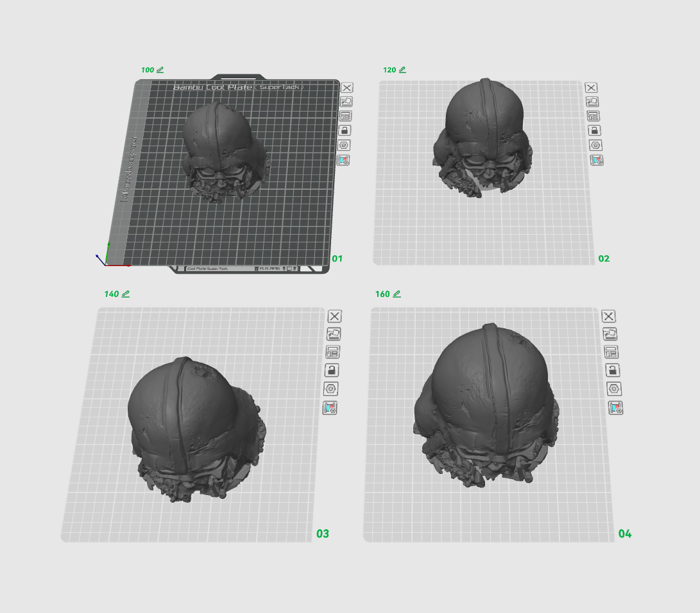
Task: Auto orient objects on plate 02
Action: (x=592, y=102)
